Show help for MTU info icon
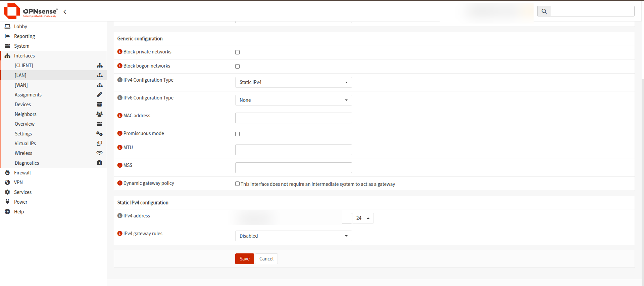This screenshot has height=286, width=644. pyautogui.click(x=120, y=148)
